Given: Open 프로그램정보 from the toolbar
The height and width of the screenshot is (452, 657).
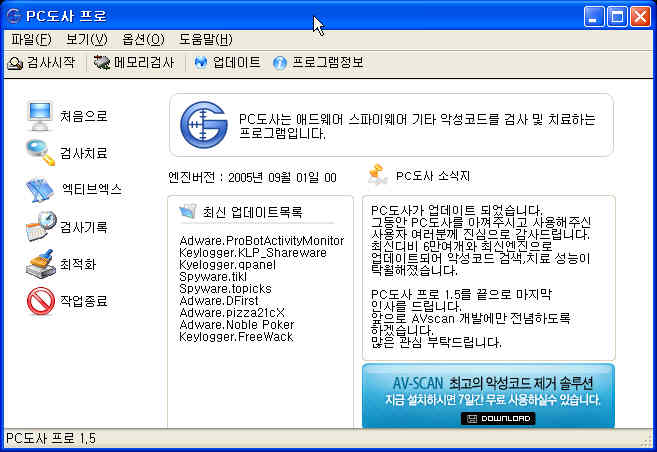Looking at the screenshot, I should (x=318, y=62).
